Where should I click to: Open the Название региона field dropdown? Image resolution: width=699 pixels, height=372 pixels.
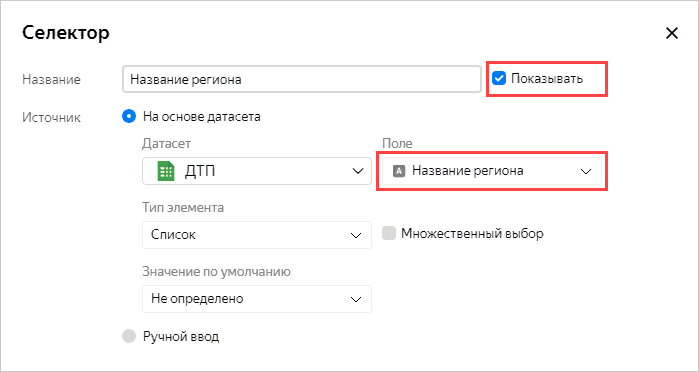(492, 171)
